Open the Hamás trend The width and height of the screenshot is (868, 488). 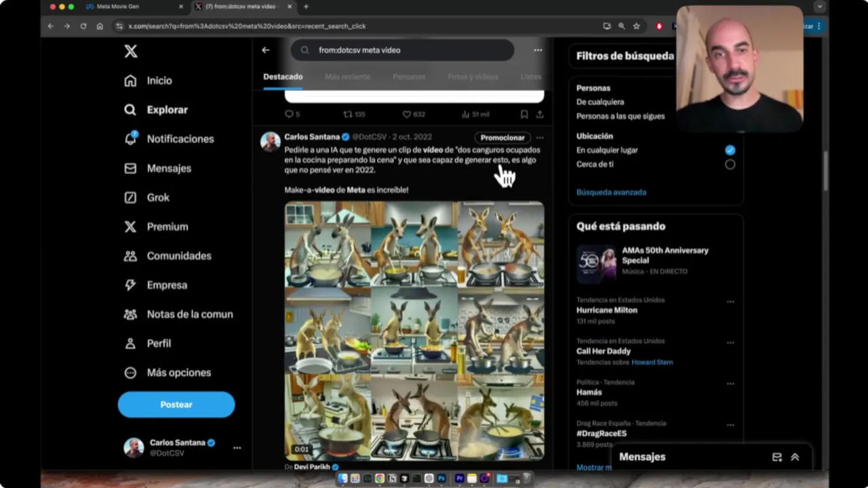coord(589,392)
